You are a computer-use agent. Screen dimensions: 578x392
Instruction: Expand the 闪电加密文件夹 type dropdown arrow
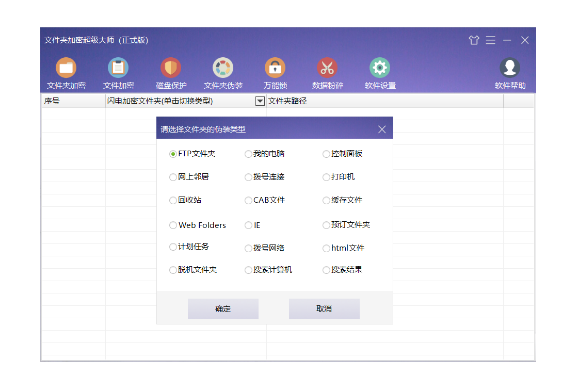pyautogui.click(x=260, y=101)
